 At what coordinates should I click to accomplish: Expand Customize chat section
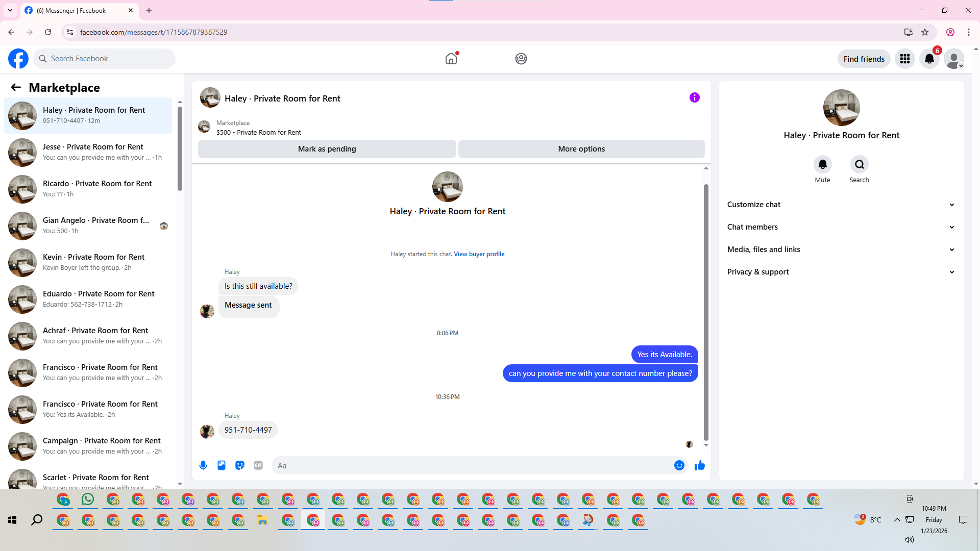click(x=841, y=205)
